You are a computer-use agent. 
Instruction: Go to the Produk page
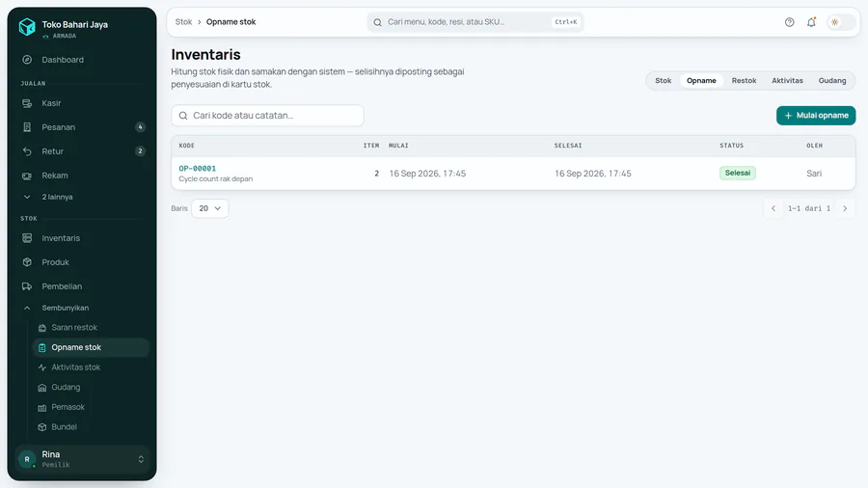click(82, 262)
